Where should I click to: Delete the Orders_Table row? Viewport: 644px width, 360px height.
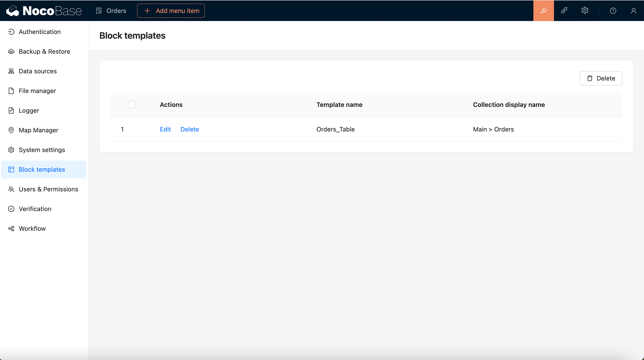click(189, 129)
